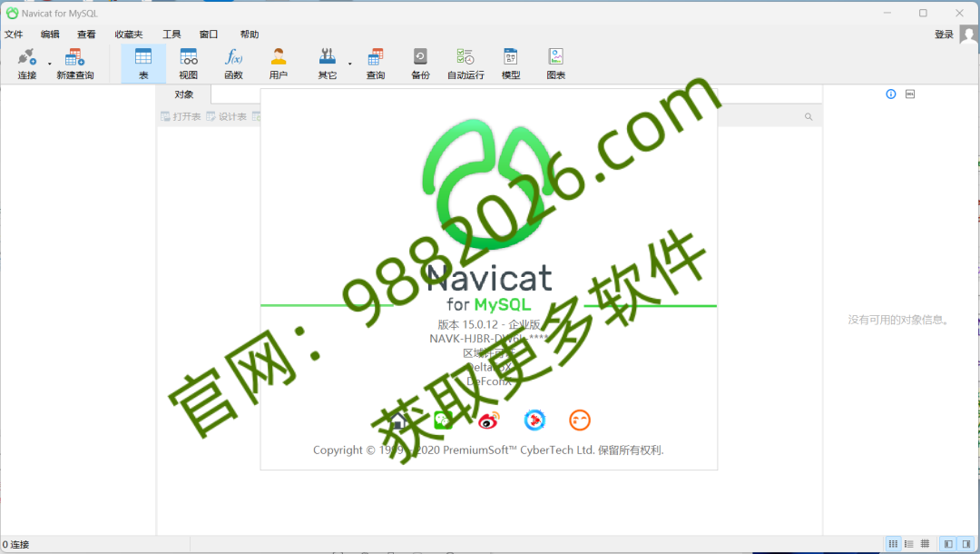Open the 查看 menu
The image size is (980, 554).
(x=86, y=35)
